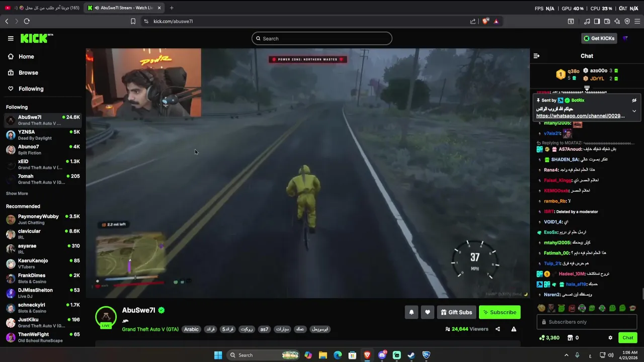The image size is (644, 362).
Task: Open the Brave search tabs button
Action: (571, 21)
